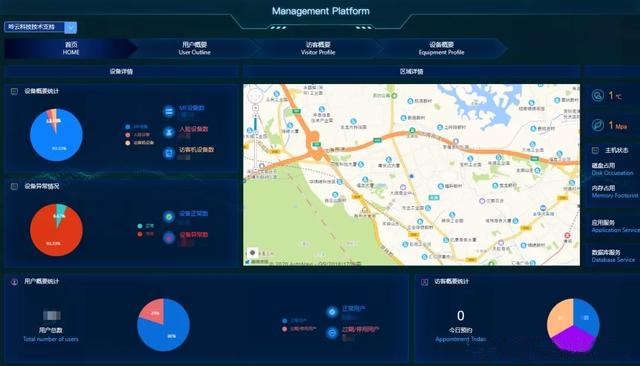The height and width of the screenshot is (366, 640).
Task: Open the top-left organization dropdown arrow
Action: [71, 27]
